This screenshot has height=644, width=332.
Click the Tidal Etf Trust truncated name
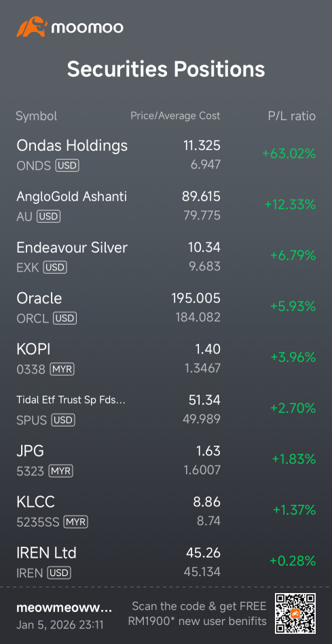click(71, 400)
